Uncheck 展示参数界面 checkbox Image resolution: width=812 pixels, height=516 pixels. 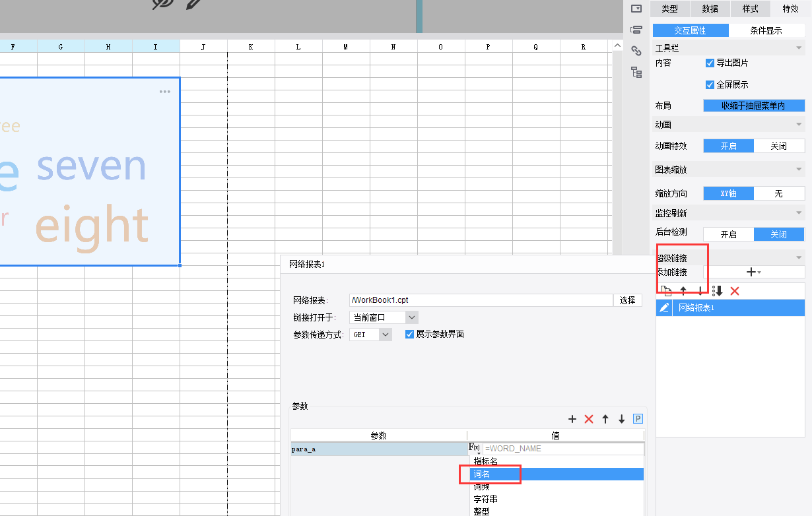coord(409,335)
